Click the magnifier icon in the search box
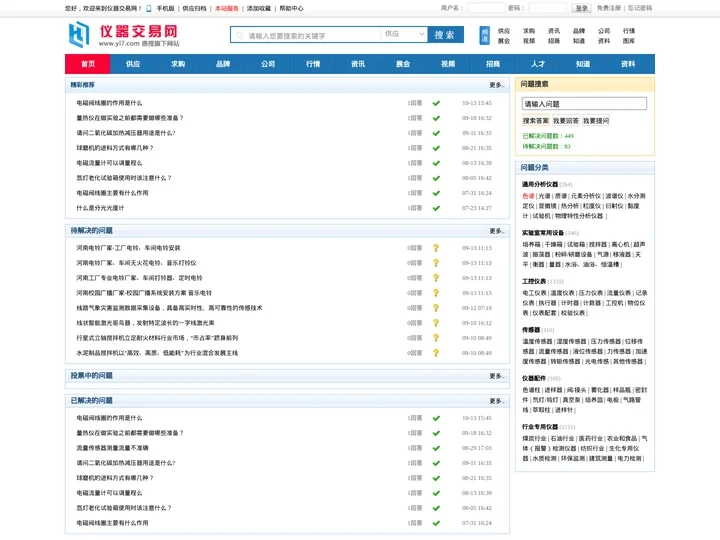720x540 pixels. (240, 35)
